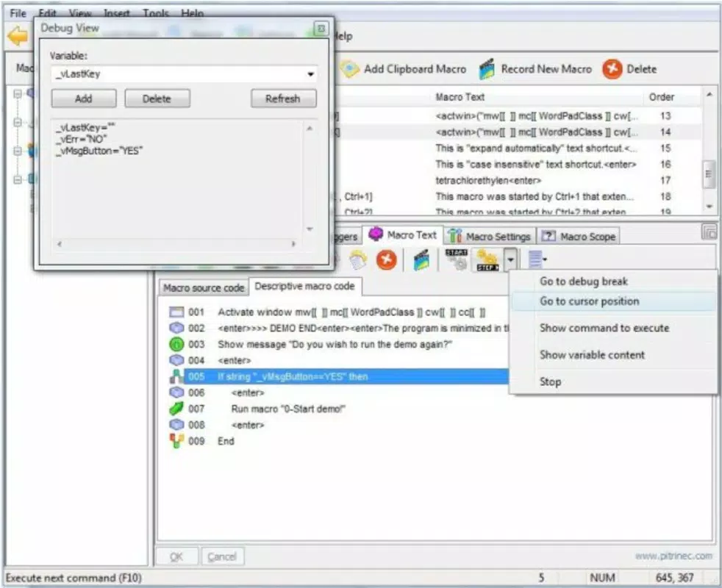
Task: Collapse the second tree node in the left panel
Action: (x=18, y=122)
